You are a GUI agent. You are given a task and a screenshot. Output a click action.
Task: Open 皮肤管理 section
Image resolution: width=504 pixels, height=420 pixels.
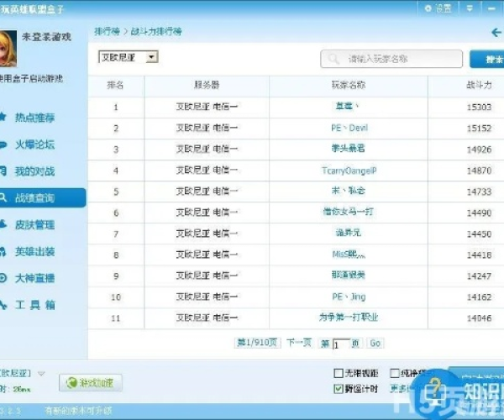pyautogui.click(x=34, y=225)
